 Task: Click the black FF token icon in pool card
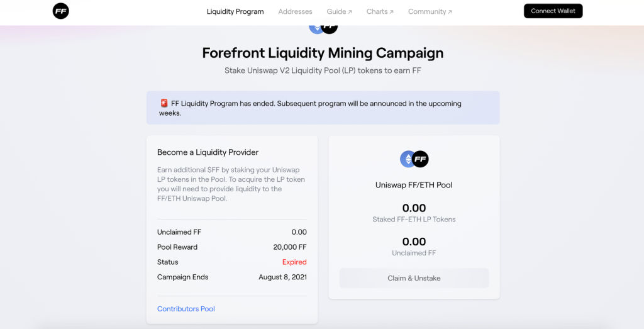click(x=420, y=159)
